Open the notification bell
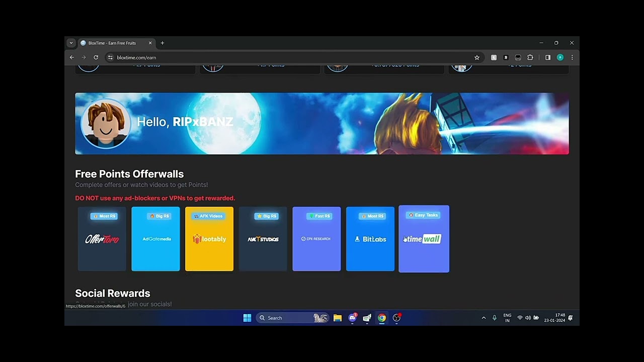Viewport: 644px width, 362px height. point(571,318)
